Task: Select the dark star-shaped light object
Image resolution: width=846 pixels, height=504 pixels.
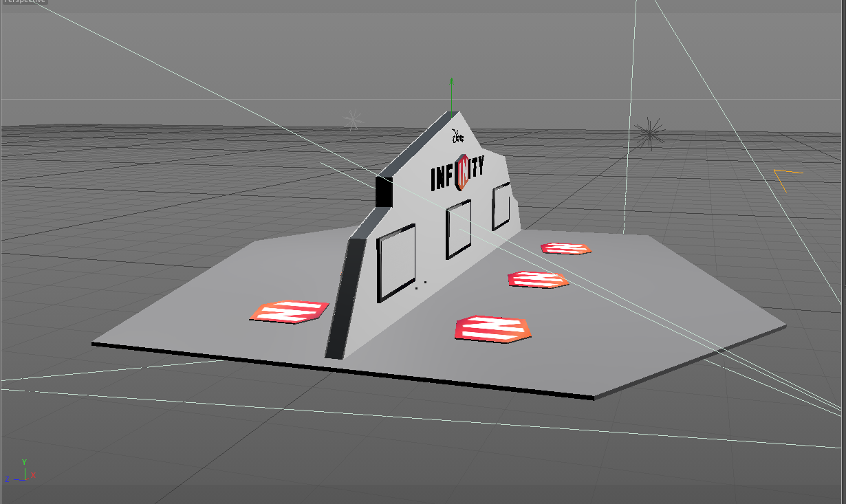Action: tap(648, 132)
